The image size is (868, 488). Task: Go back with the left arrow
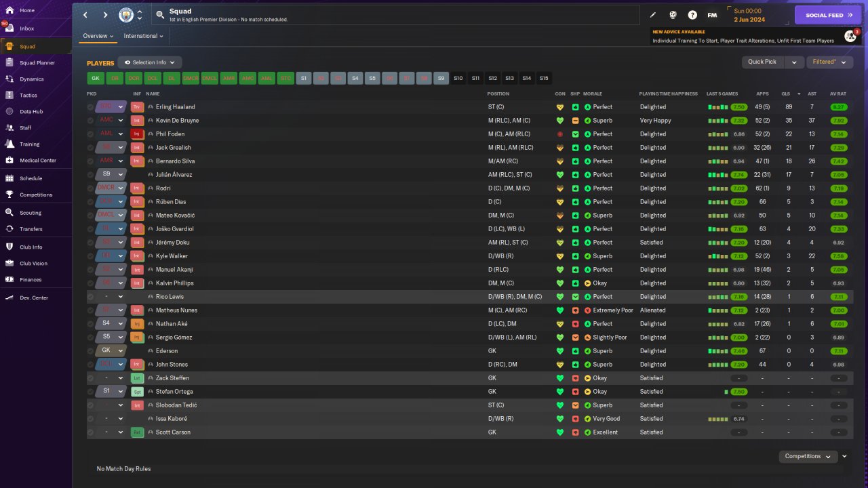pyautogui.click(x=85, y=15)
